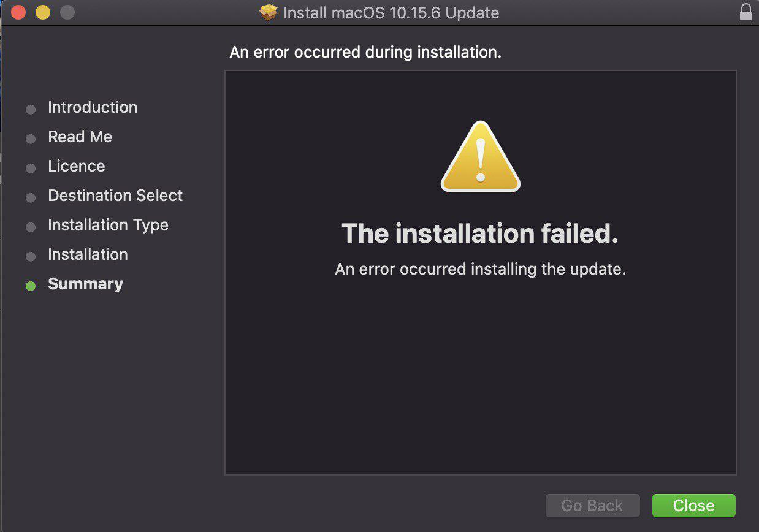Select the Read Me step
The width and height of the screenshot is (759, 532).
coord(80,137)
